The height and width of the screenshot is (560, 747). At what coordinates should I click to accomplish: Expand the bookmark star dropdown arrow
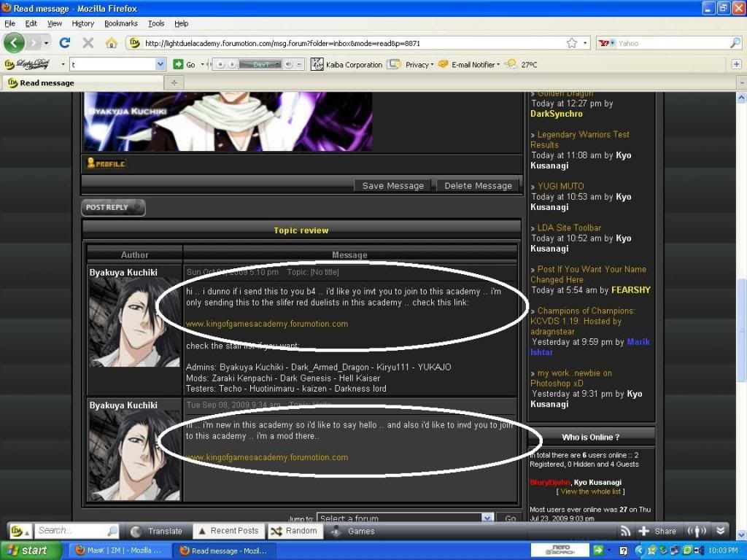pyautogui.click(x=585, y=43)
